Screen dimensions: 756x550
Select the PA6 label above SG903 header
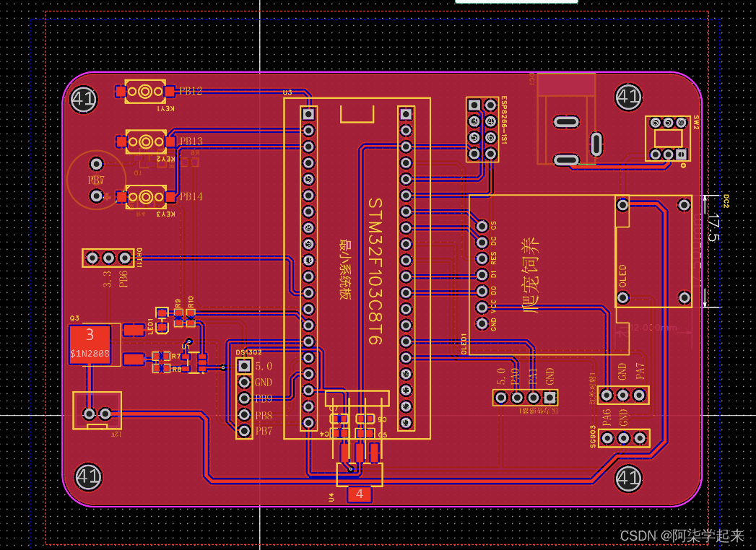coord(607,417)
